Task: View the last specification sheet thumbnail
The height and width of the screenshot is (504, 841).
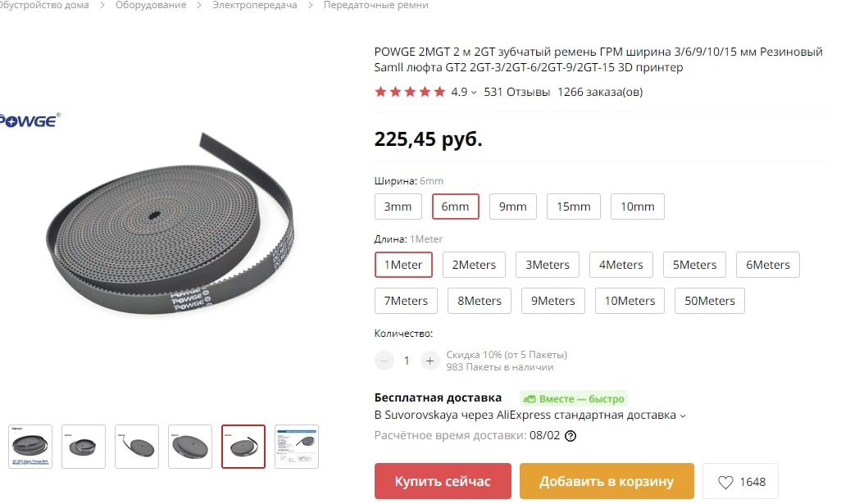Action: [297, 447]
